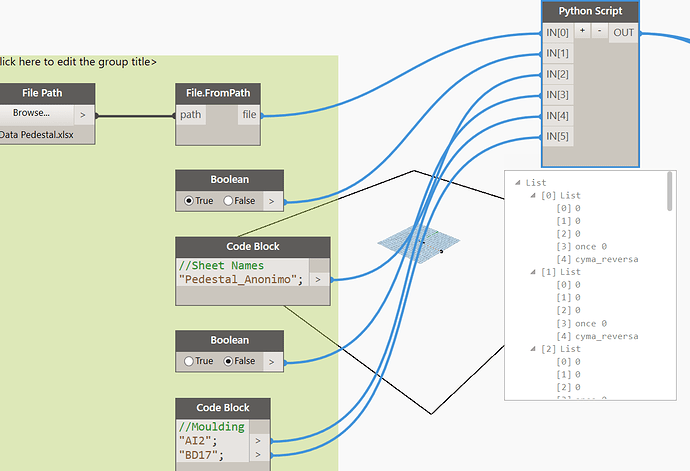Image resolution: width=690 pixels, height=471 pixels.
Task: Select True in the lower Boolean node
Action: pos(189,361)
